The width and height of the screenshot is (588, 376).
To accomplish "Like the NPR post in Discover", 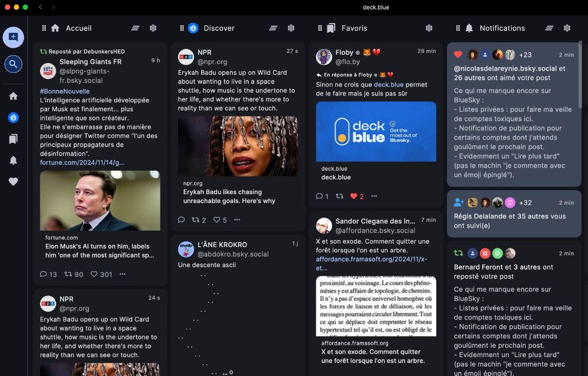I will [220, 220].
